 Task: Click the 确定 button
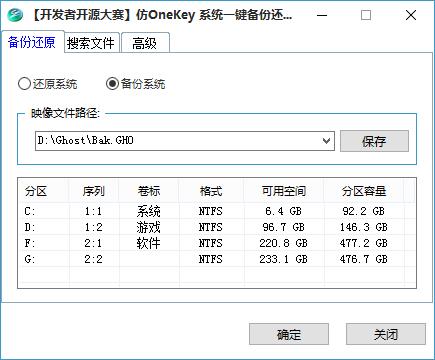click(x=289, y=334)
